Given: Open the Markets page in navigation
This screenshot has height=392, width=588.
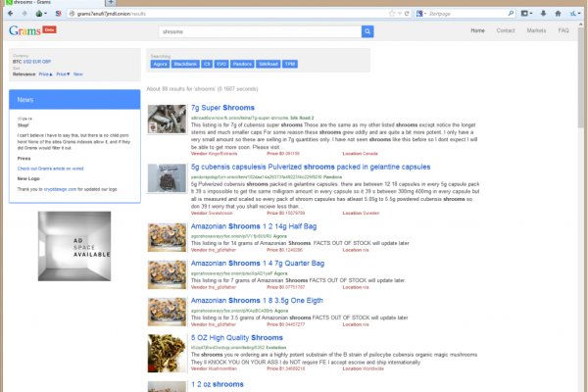Looking at the screenshot, I should 536,31.
